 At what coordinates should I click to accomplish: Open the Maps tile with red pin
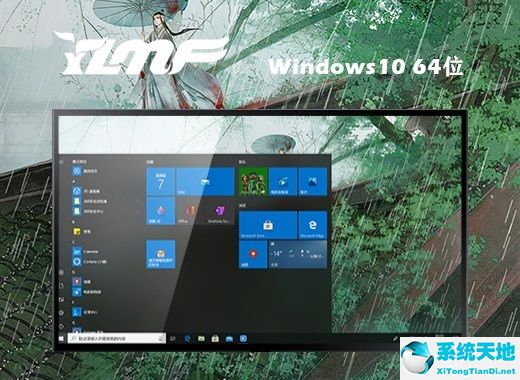pyautogui.click(x=253, y=254)
